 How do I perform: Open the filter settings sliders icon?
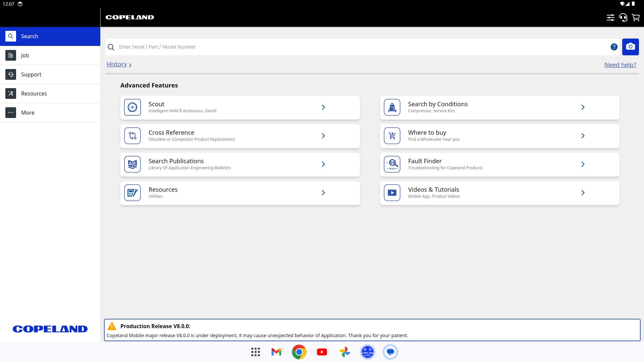pyautogui.click(x=610, y=17)
